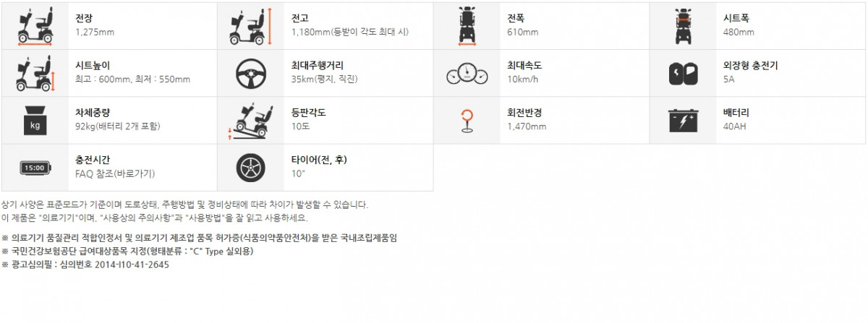
Task: Click the battery (배터리) icon
Action: (682, 120)
